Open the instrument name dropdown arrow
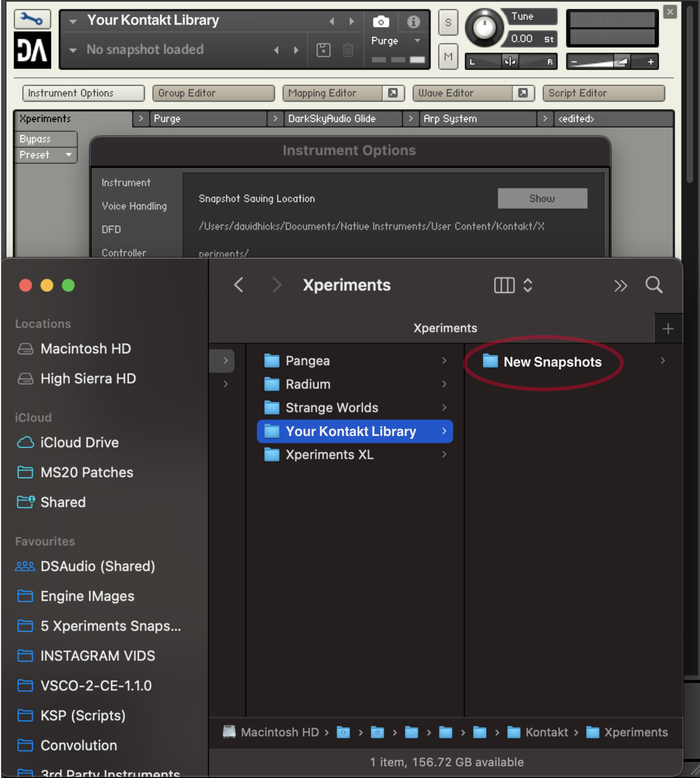The width and height of the screenshot is (700, 778). click(x=73, y=22)
